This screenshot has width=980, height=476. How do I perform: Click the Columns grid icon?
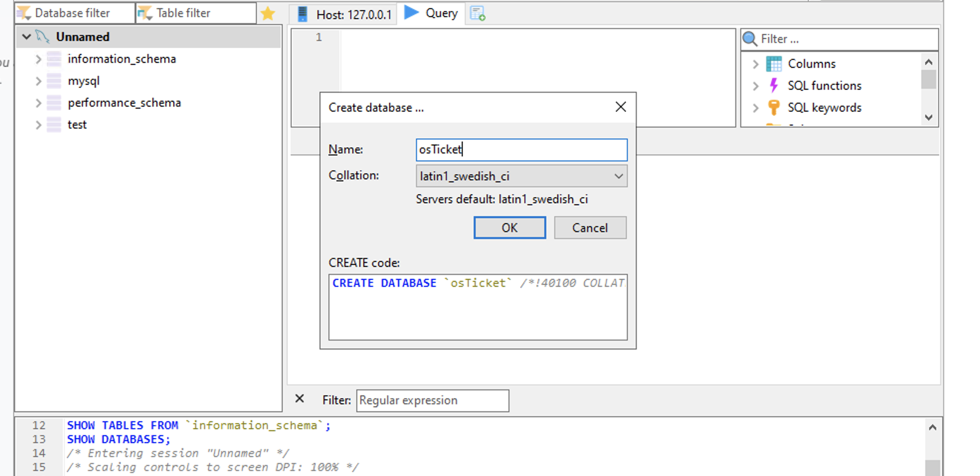coord(774,63)
